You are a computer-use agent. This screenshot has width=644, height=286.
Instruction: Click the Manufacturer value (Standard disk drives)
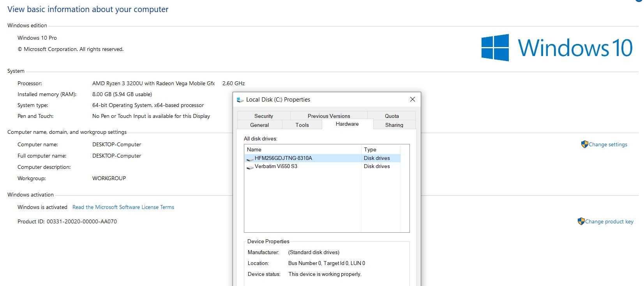coord(314,252)
